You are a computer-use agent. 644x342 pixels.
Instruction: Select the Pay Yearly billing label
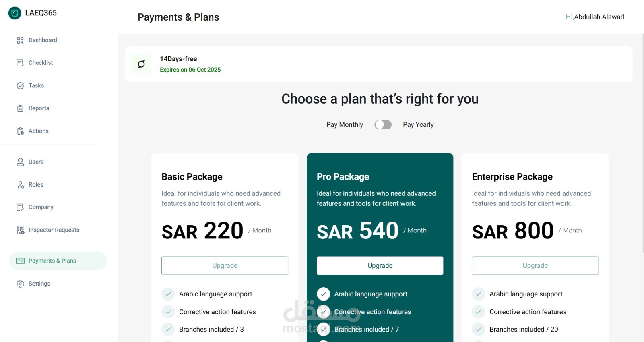[418, 125]
